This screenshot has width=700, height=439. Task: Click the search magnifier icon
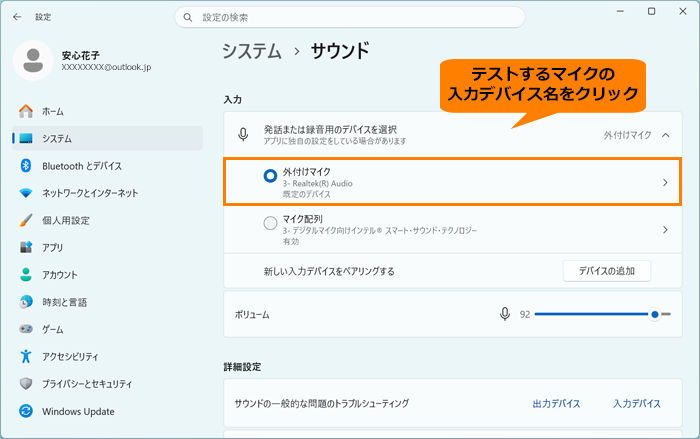point(188,17)
